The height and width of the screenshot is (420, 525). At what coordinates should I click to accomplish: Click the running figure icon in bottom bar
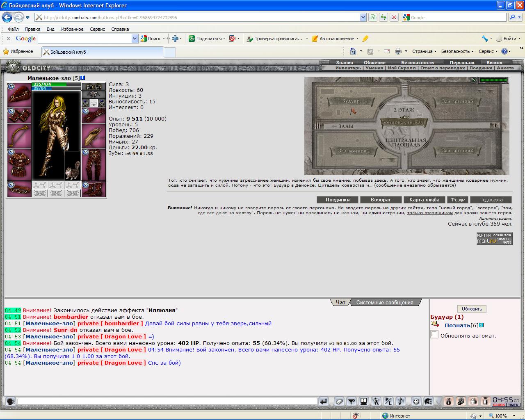click(x=376, y=402)
